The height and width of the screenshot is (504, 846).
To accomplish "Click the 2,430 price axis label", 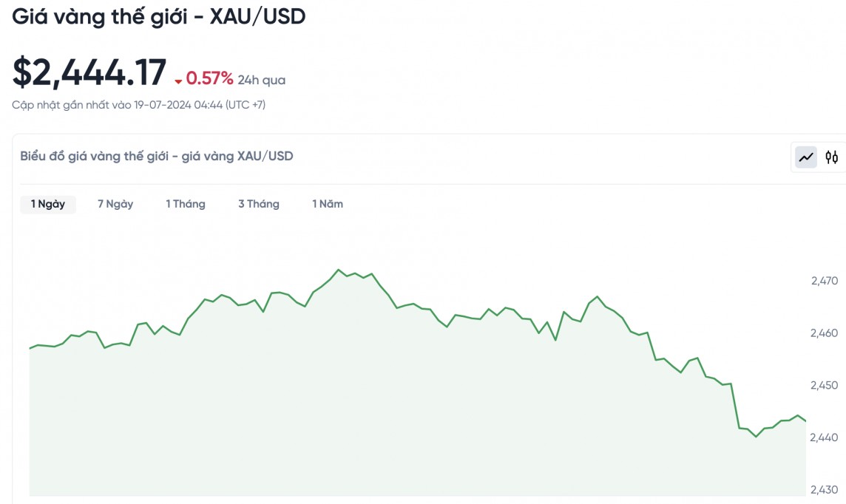I will pos(824,489).
